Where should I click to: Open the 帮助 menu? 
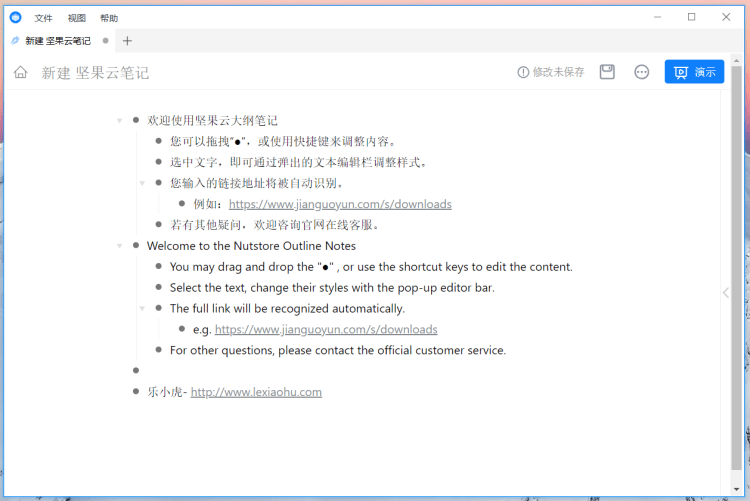pyautogui.click(x=109, y=18)
